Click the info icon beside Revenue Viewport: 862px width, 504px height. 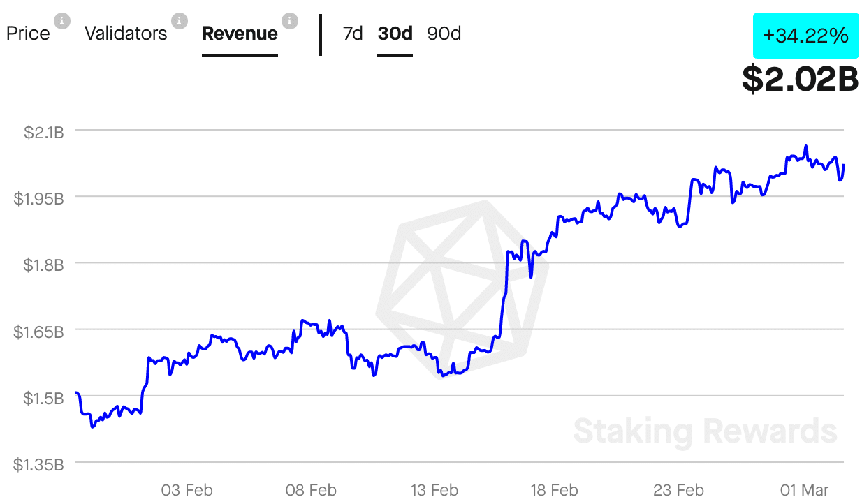point(288,20)
